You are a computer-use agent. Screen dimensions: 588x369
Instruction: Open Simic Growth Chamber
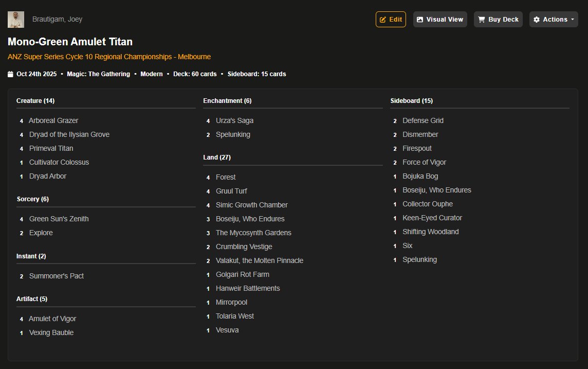tap(252, 205)
